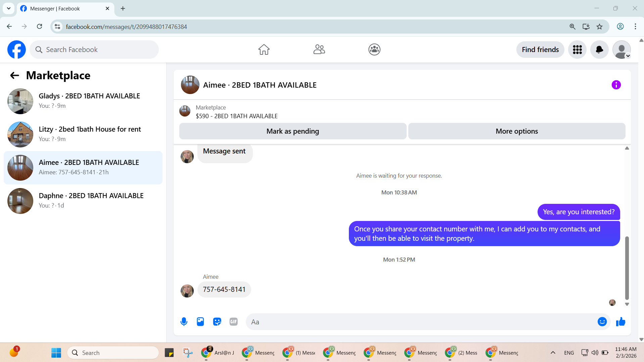
Task: Go to the Home feed icon
Action: 264,50
